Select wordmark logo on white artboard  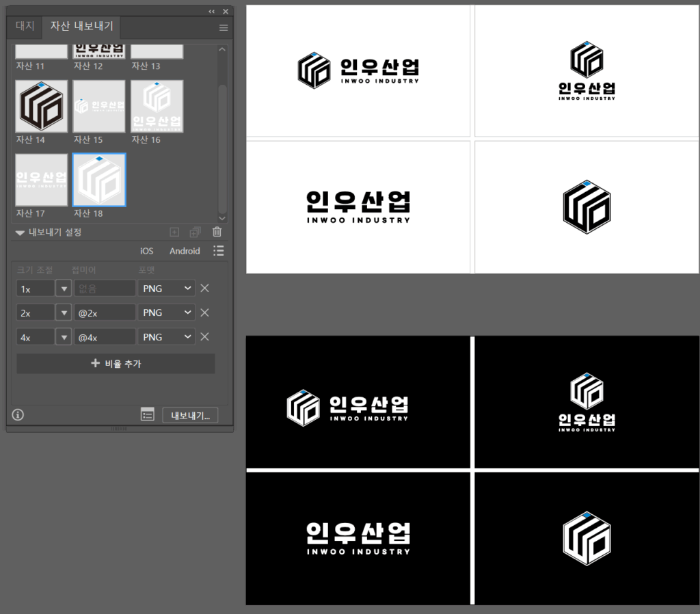tap(358, 206)
